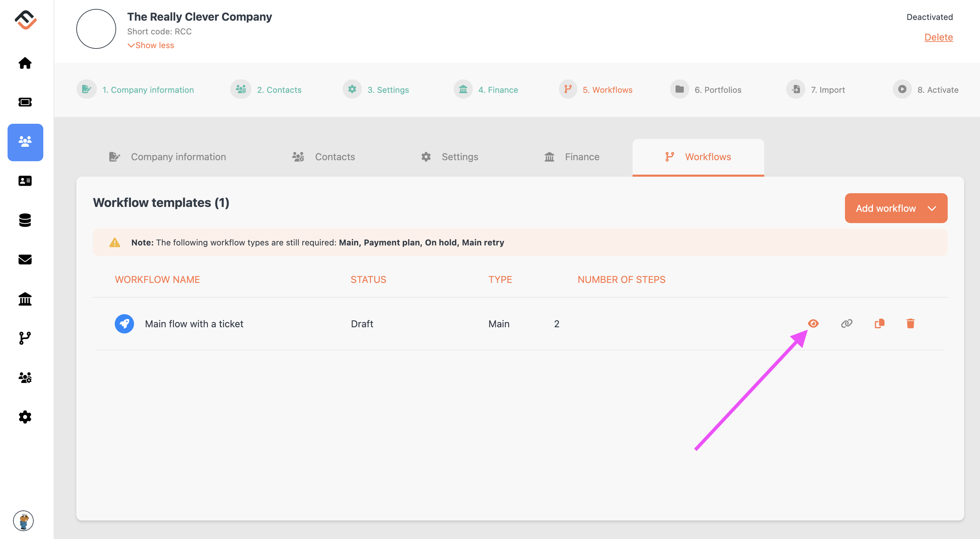
Task: View Main flow with a ticket via eye icon
Action: (813, 323)
